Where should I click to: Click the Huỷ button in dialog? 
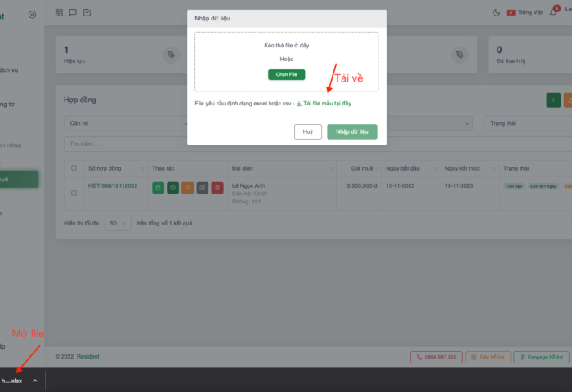(308, 131)
